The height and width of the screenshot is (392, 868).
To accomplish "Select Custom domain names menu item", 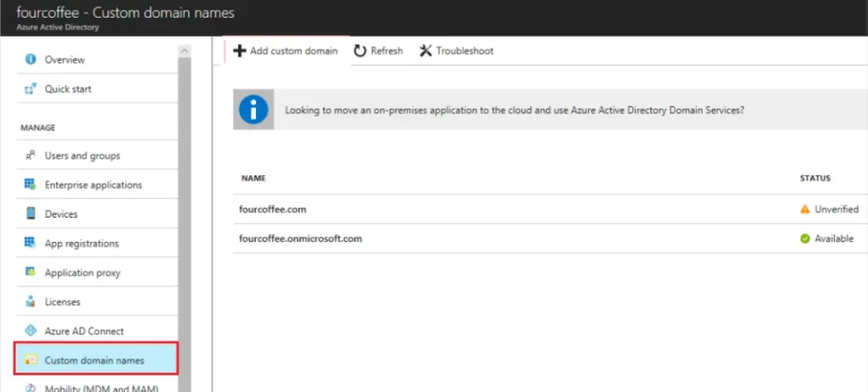I will click(97, 360).
